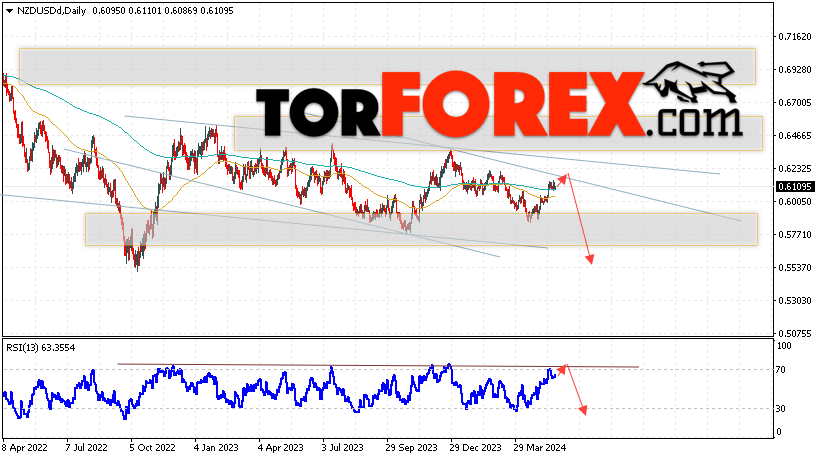
Task: Select the 8 Apr 2022 date marker
Action: coord(25,448)
